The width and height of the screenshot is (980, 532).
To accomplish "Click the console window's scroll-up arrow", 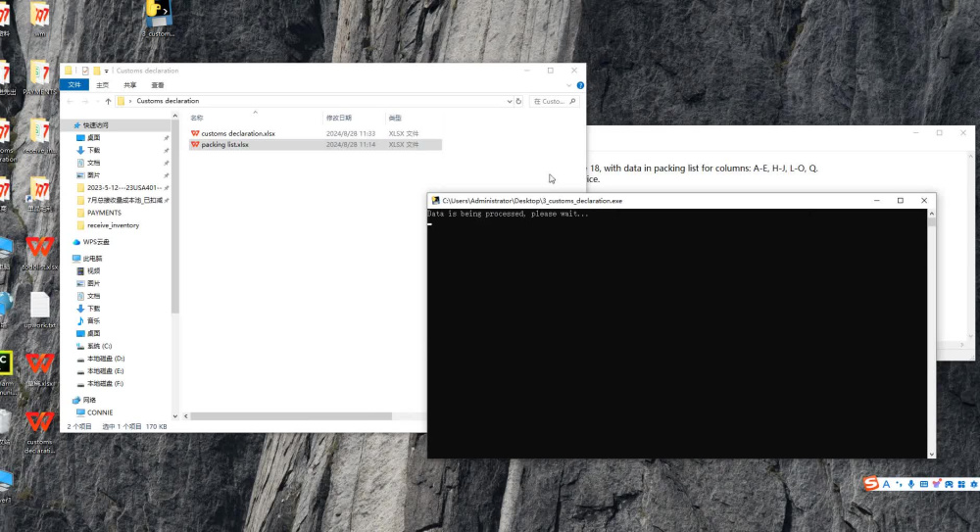I will 931,214.
